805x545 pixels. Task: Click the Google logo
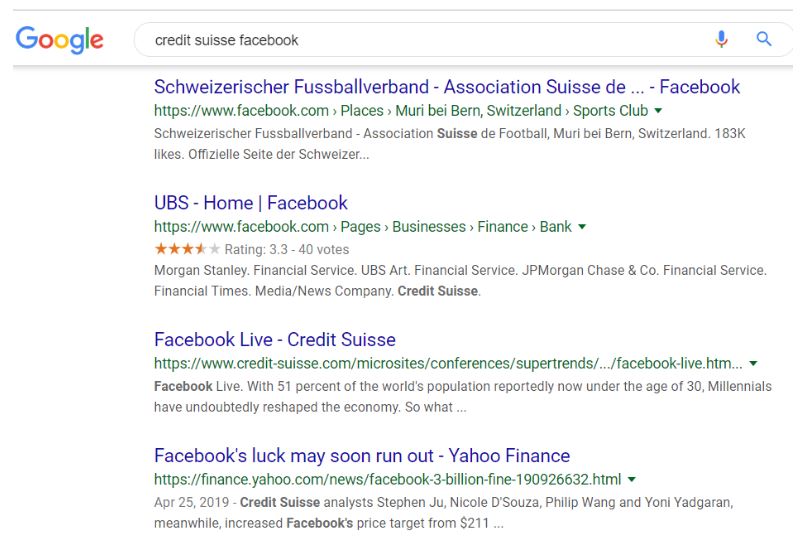(60, 40)
